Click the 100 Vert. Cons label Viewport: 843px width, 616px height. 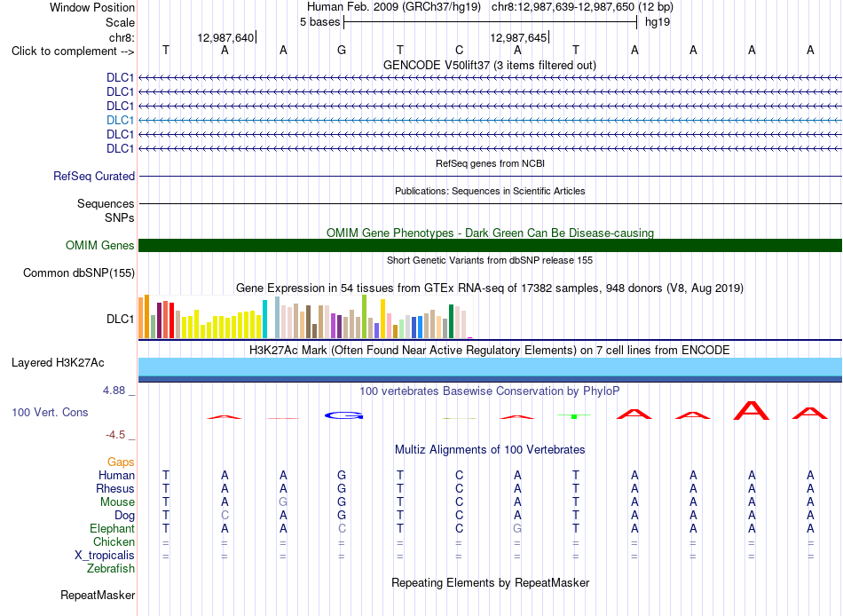pyautogui.click(x=50, y=412)
